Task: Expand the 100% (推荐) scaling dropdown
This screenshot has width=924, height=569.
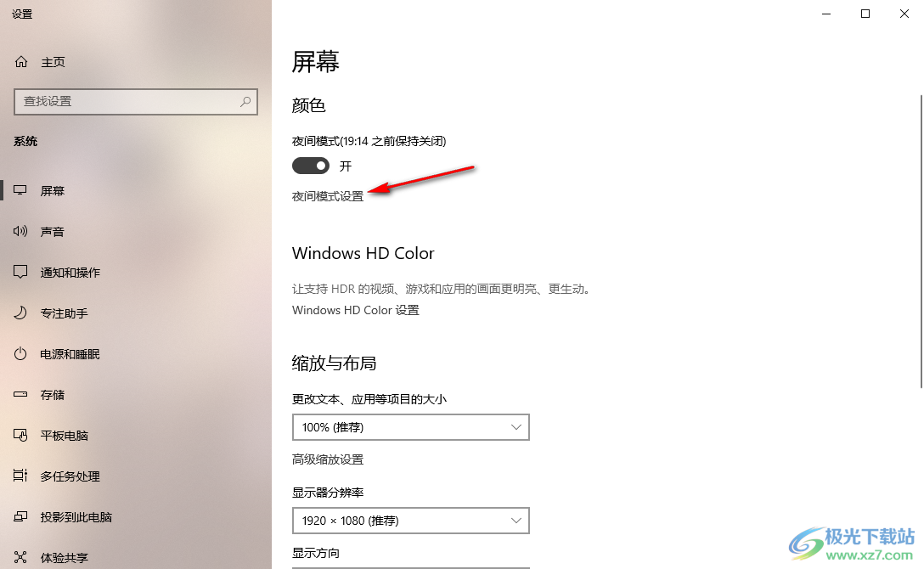Action: tap(411, 427)
